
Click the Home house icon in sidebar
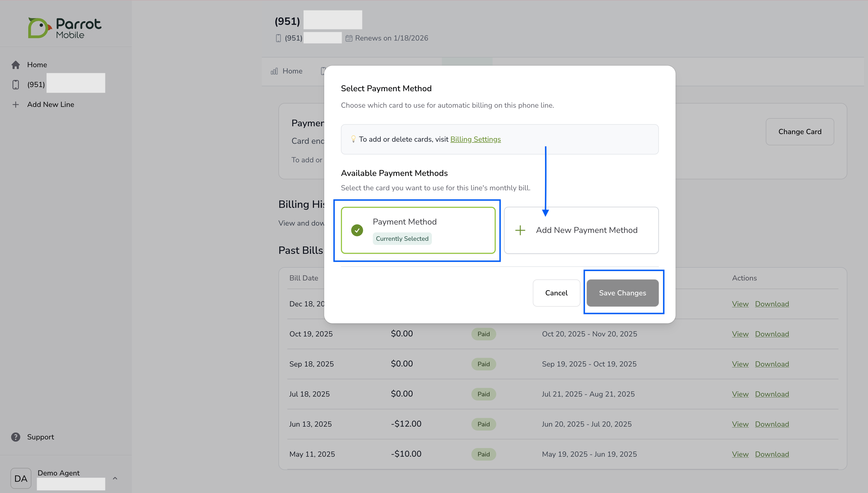16,65
